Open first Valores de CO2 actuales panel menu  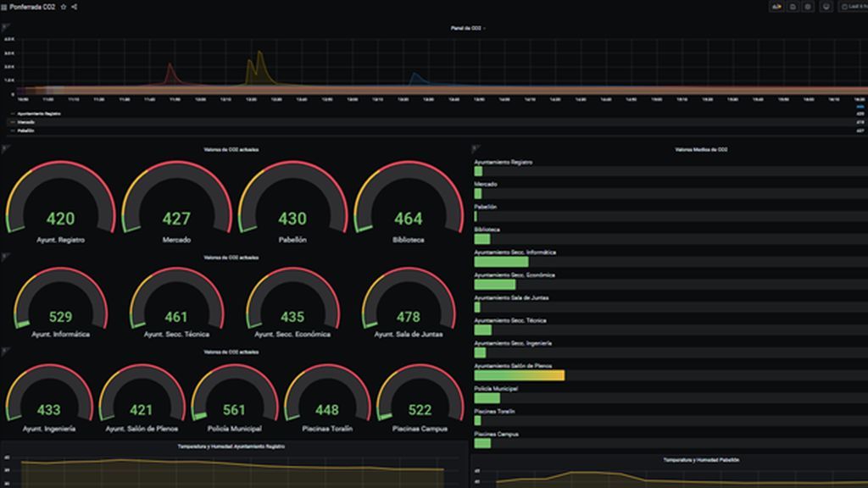click(231, 149)
